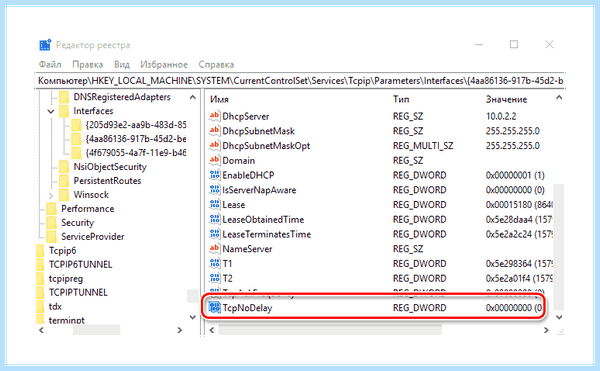Click the registry path address bar
The width and height of the screenshot is (600, 371).
pos(300,81)
